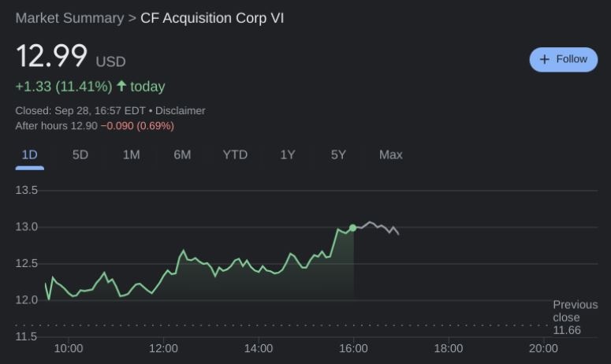This screenshot has height=364, width=611.
Task: Click the 16:00 time axis label
Action: pos(353,348)
